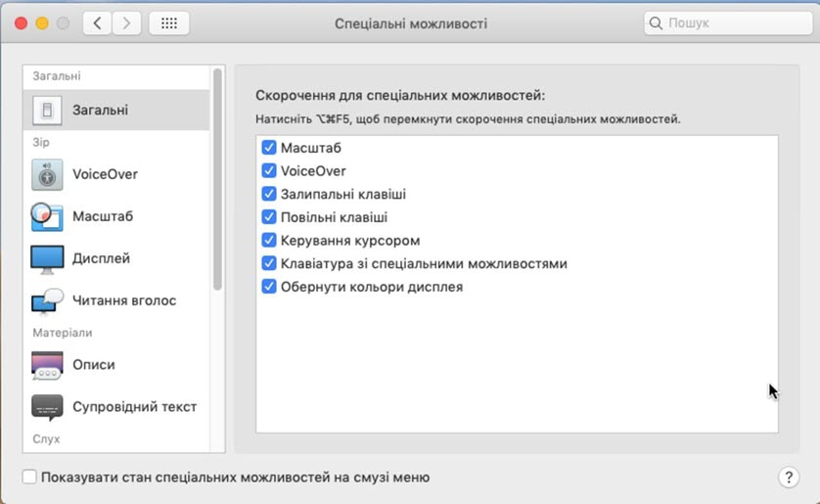Open Читання вголос speech icon

click(47, 301)
